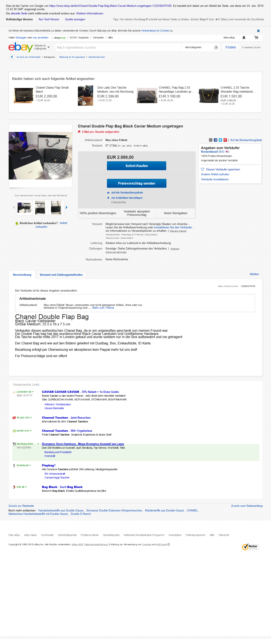Focus the search input field
The width and height of the screenshot is (271, 644).
point(118,48)
